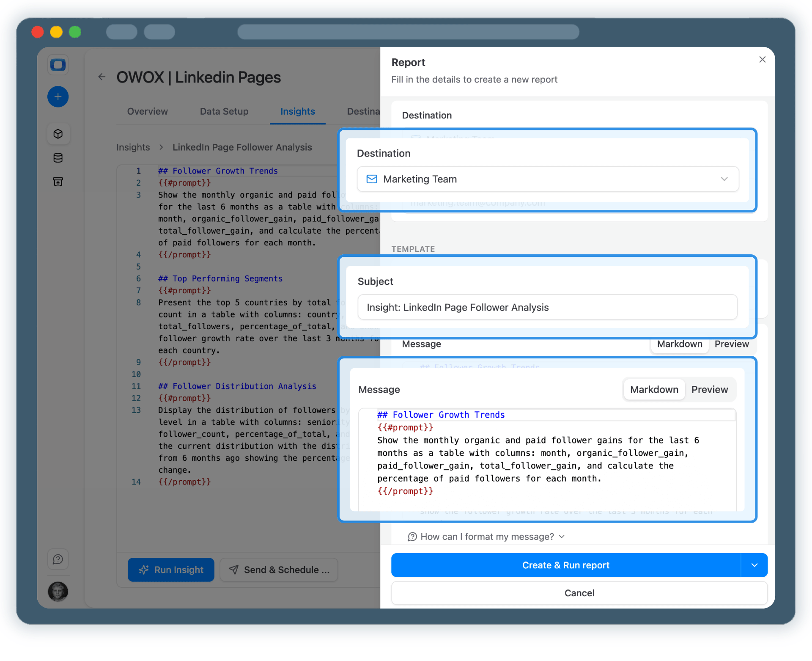Click the blue plus button in sidebar
The image size is (812, 661).
click(58, 96)
